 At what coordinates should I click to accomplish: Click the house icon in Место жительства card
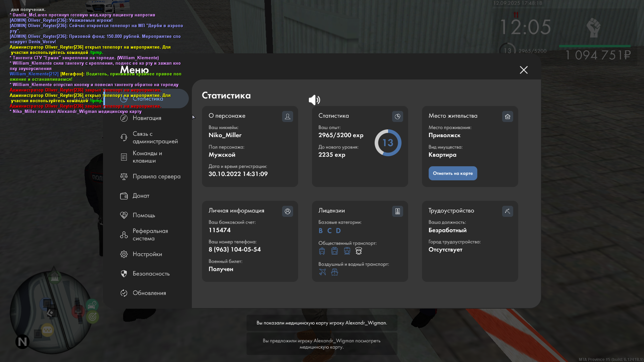pyautogui.click(x=507, y=116)
